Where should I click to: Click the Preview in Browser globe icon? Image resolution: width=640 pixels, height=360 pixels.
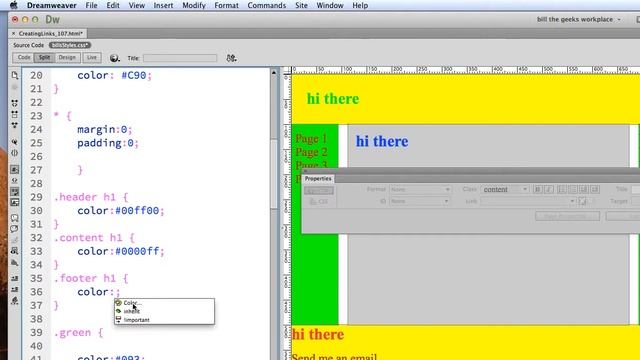click(x=114, y=58)
